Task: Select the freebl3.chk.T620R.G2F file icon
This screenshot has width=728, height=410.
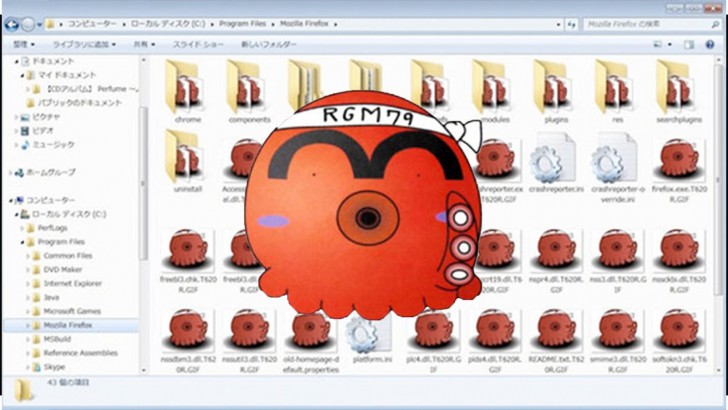Action: [x=187, y=250]
